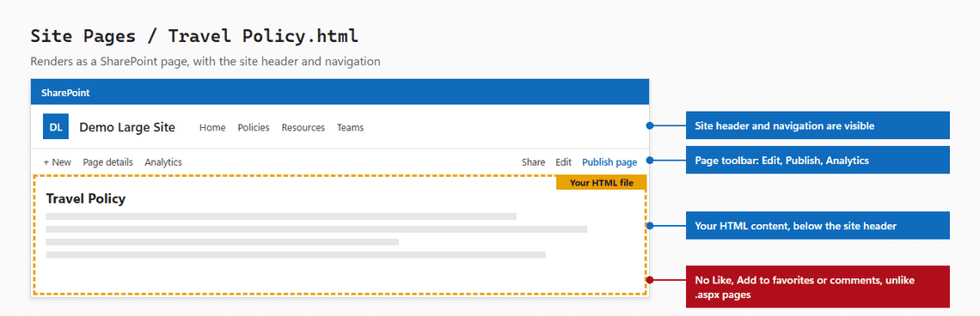Click the DL site logo tile
The height and width of the screenshot is (316, 980).
[56, 127]
